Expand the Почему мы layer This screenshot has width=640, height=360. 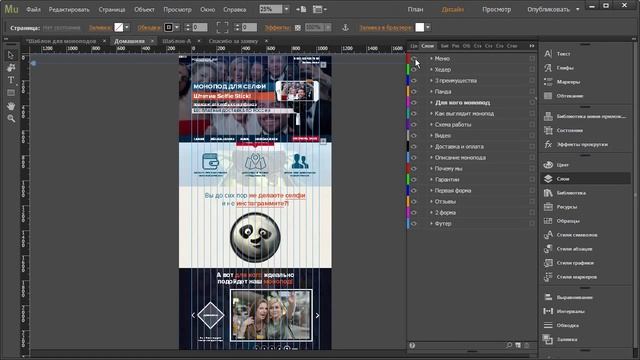point(431,169)
